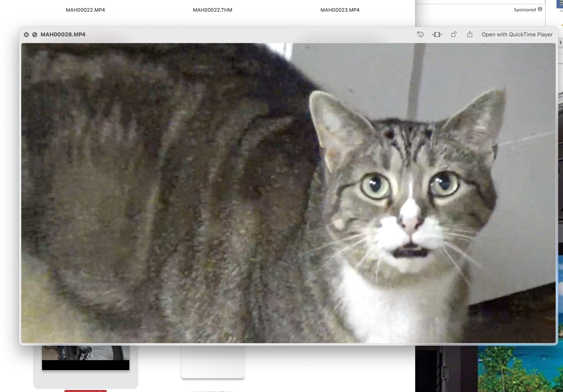
Task: Rotate the video left
Action: tap(454, 34)
